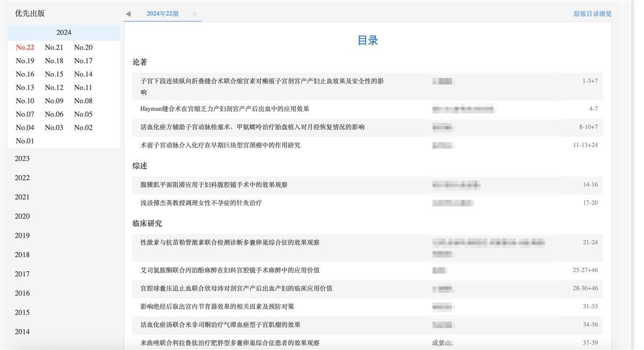
Task: Open the 浅谈傅杰英教授 acupuncture article
Action: tap(201, 203)
